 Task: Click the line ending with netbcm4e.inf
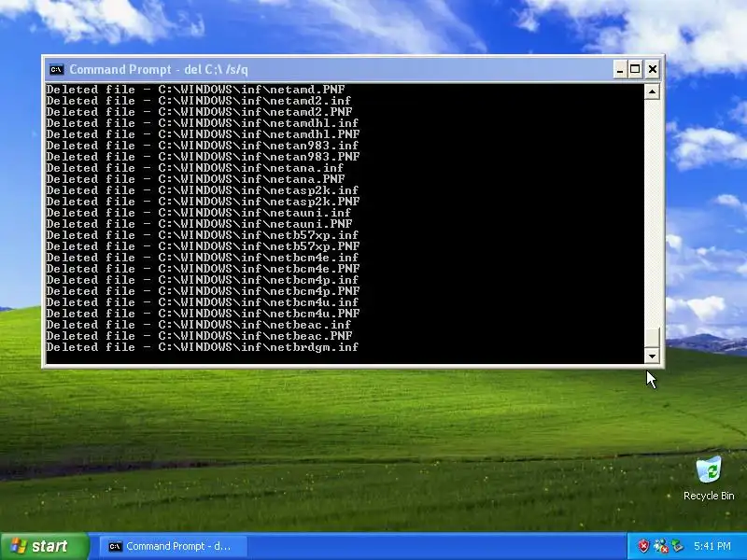coord(203,258)
